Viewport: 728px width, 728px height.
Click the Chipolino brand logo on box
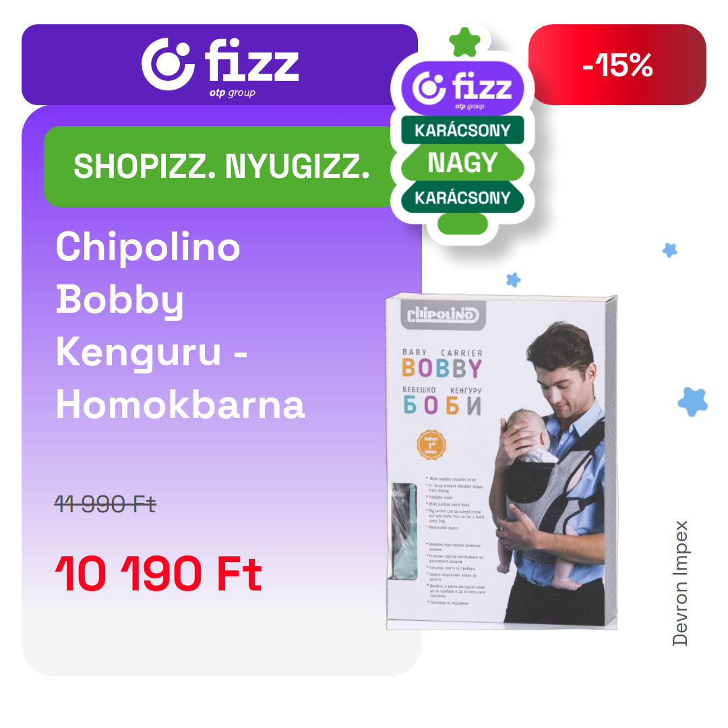[442, 315]
